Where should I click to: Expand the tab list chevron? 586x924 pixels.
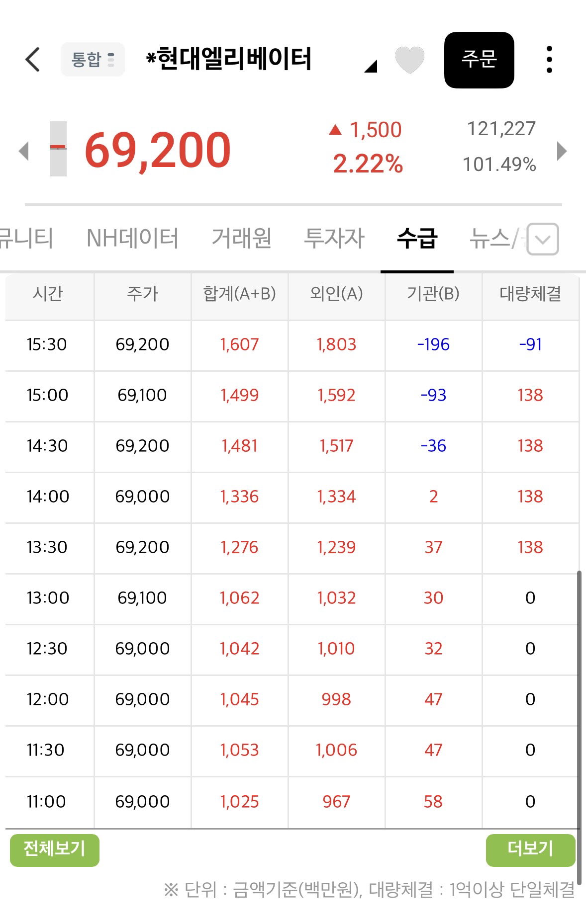click(x=543, y=239)
